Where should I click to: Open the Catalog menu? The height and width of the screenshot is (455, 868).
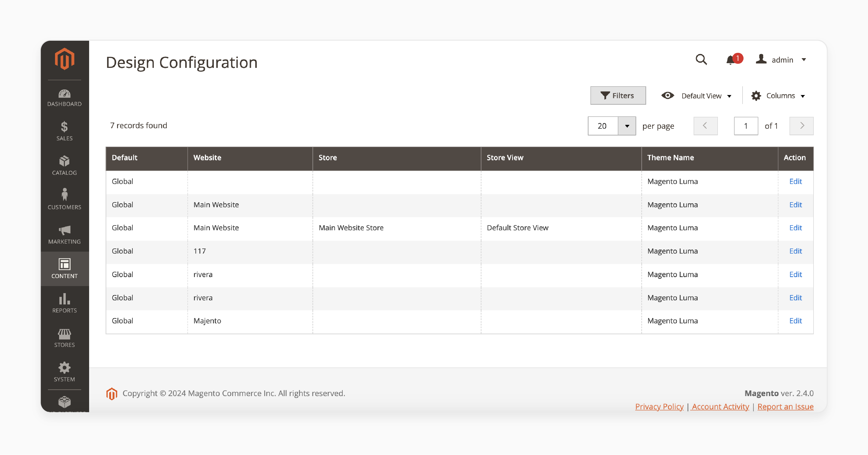click(64, 166)
